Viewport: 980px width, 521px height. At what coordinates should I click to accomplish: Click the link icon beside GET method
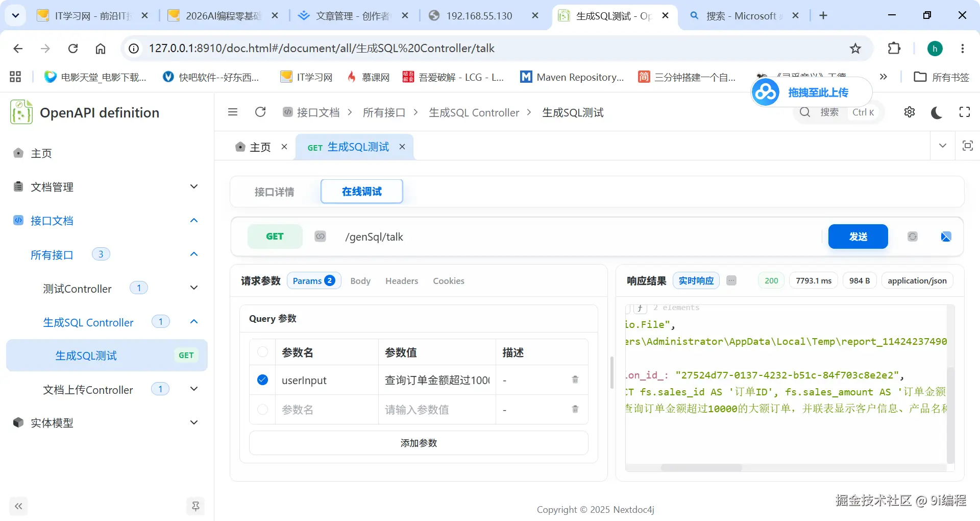[320, 236]
